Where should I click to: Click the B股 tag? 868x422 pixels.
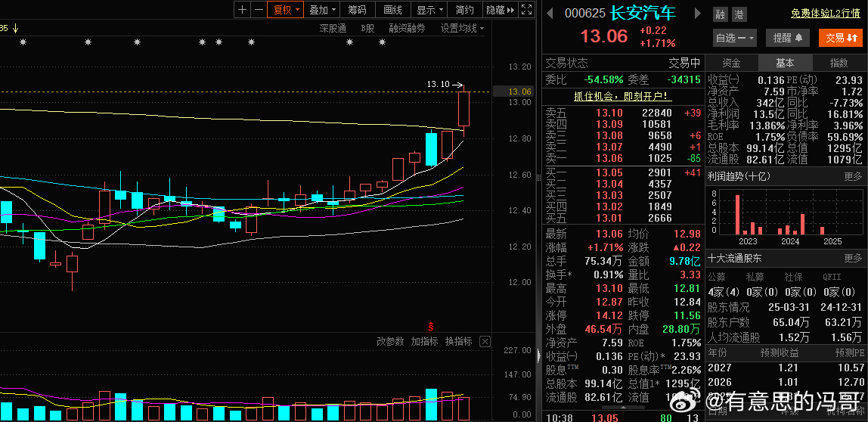coord(367,28)
